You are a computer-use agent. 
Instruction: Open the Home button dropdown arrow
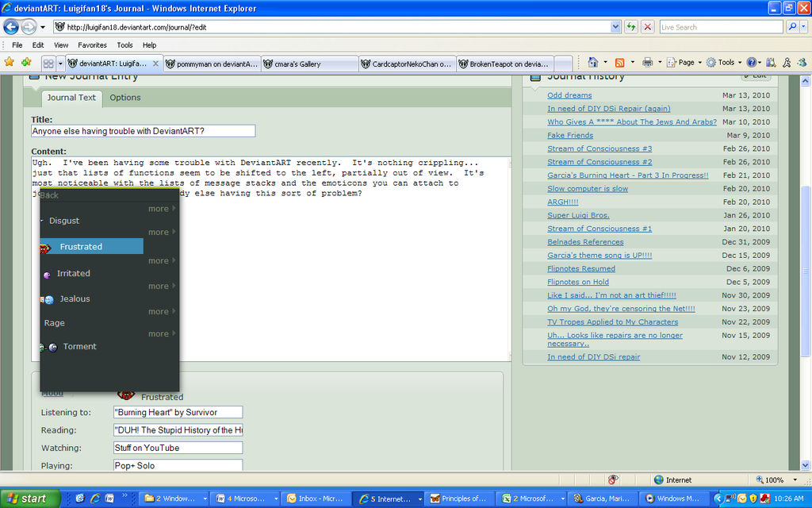[605, 62]
